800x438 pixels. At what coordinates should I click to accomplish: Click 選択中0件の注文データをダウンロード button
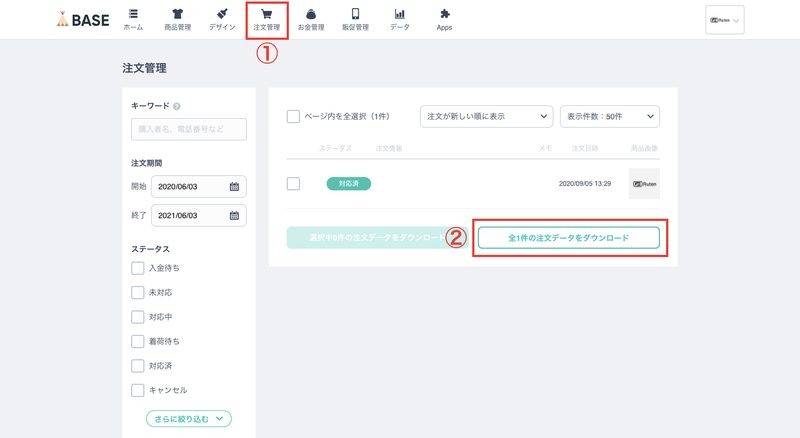[378, 238]
